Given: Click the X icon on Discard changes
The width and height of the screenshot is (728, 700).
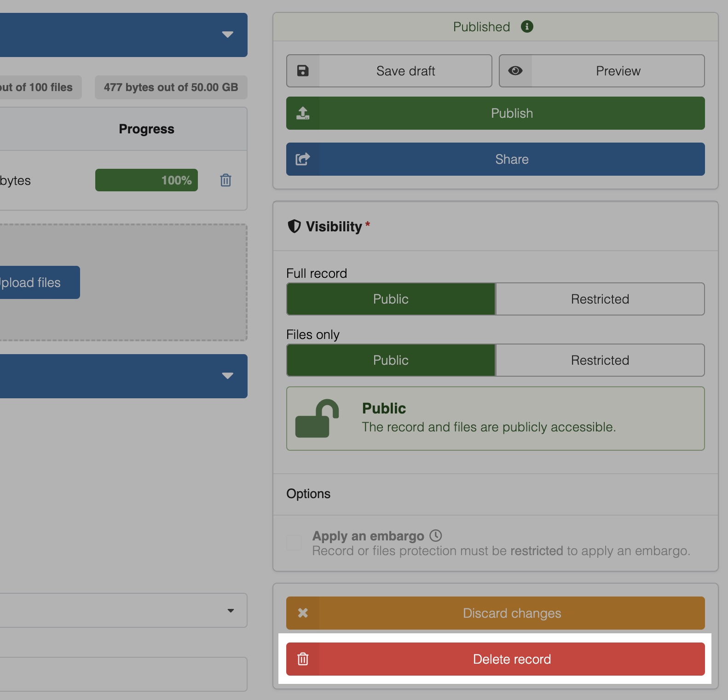Looking at the screenshot, I should coord(303,613).
